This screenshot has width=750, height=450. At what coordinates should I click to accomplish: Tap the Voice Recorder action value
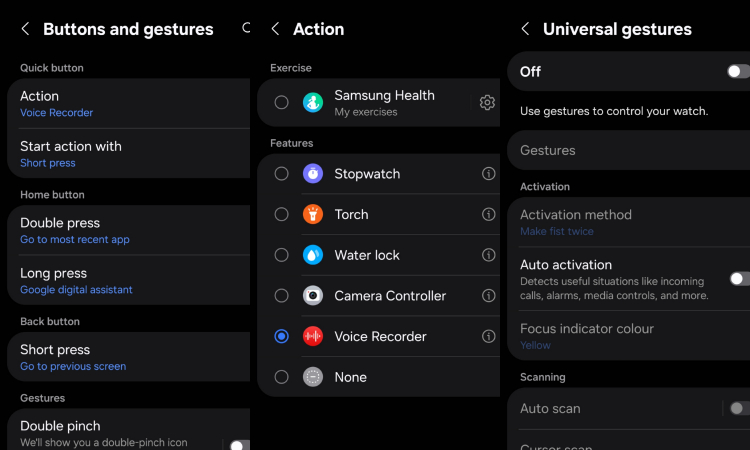[x=56, y=113]
